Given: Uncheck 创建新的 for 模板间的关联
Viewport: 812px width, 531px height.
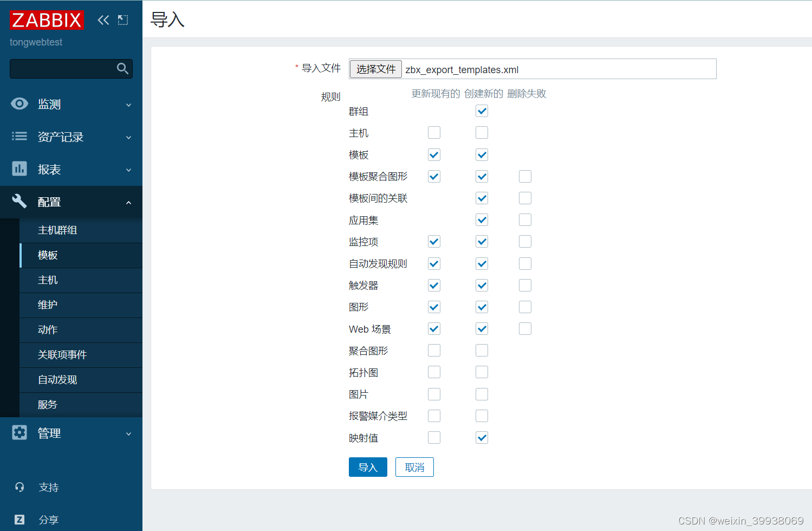Looking at the screenshot, I should (x=482, y=198).
